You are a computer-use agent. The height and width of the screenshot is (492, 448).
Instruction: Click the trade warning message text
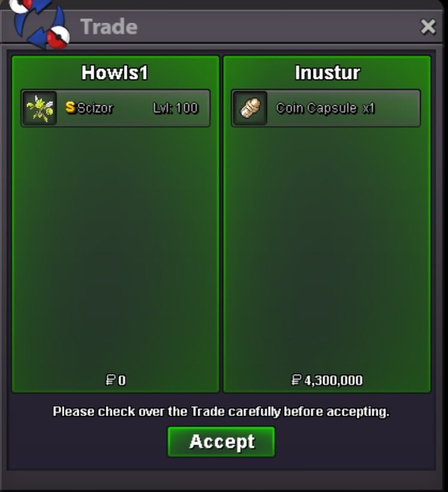221,412
